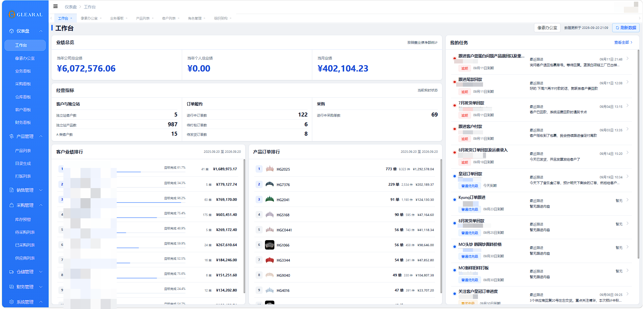This screenshot has width=644, height=309.
Task: Collapse the 采购管理 menu group chevron
Action: [41, 205]
